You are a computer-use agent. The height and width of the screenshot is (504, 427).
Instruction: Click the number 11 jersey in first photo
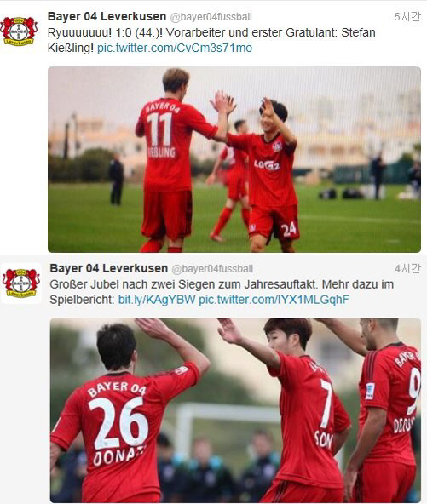click(x=167, y=145)
